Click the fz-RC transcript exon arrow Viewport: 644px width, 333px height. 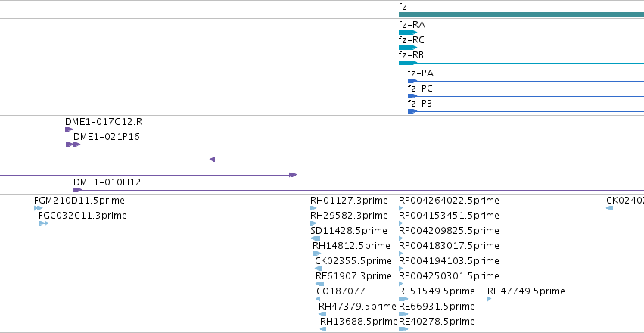[408, 48]
